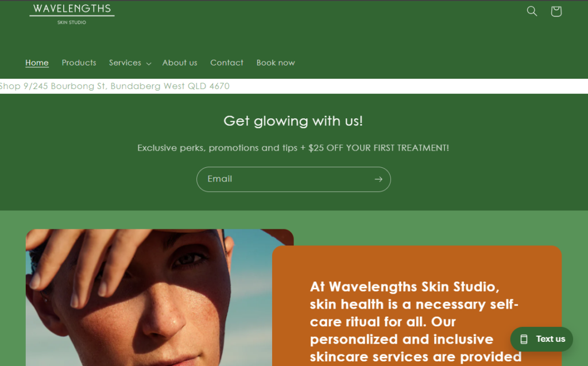This screenshot has width=588, height=366.
Task: Tap the phone icon in Text us
Action: point(524,340)
